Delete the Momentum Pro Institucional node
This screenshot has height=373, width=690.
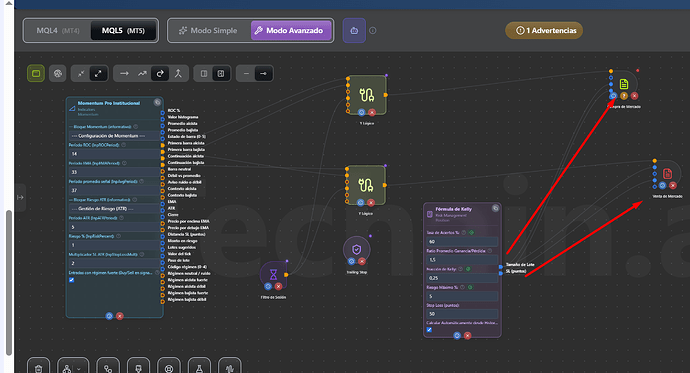(x=120, y=316)
